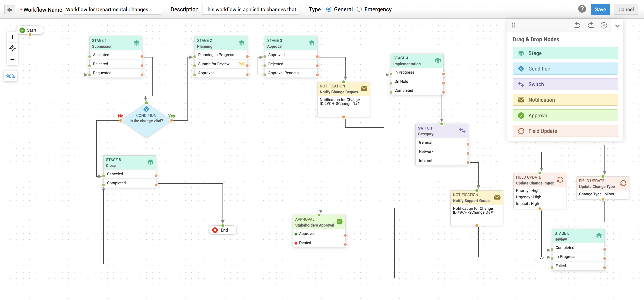Select the Stage node in Drag & Drop panel
The height and width of the screenshot is (300, 644).
click(x=565, y=53)
